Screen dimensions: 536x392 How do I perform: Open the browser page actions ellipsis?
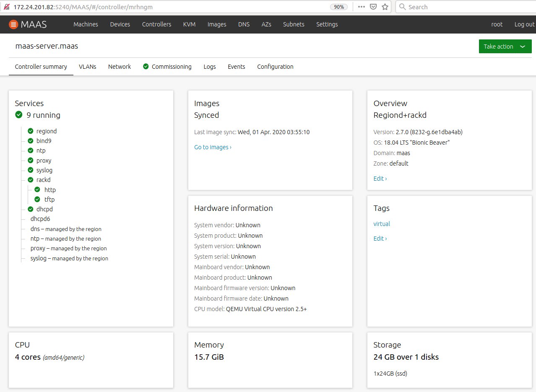coord(362,7)
